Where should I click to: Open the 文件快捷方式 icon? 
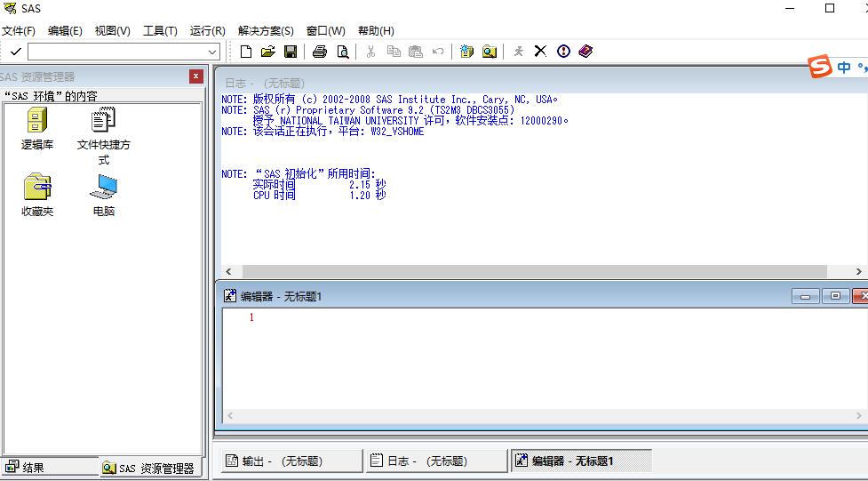[x=104, y=136]
